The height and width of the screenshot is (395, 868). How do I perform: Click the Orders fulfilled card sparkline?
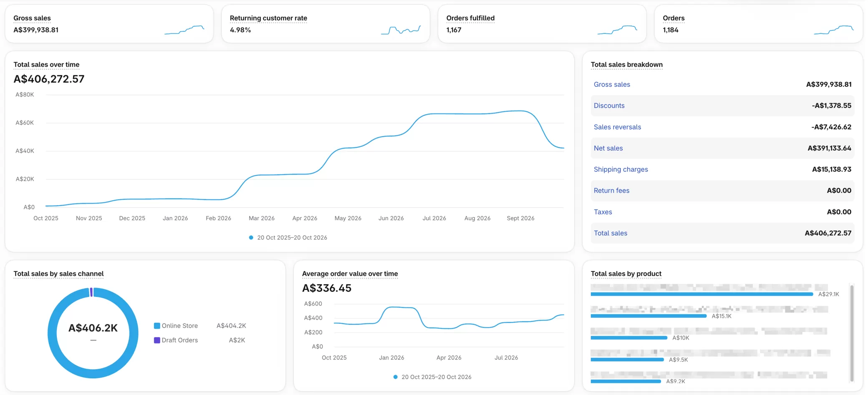(x=618, y=30)
